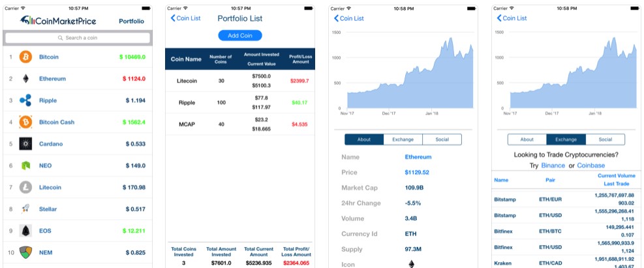Click Litecoin loss amount $2399.7
The width and height of the screenshot is (644, 268).
[299, 81]
